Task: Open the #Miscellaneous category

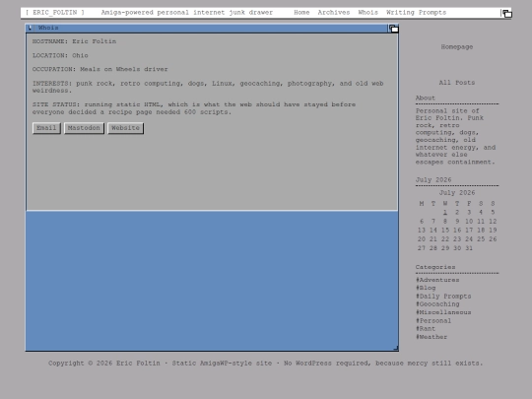Action: point(443,312)
